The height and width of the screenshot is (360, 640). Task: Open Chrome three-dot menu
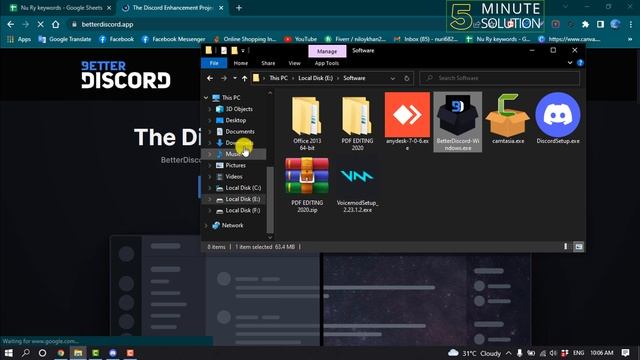(x=631, y=24)
